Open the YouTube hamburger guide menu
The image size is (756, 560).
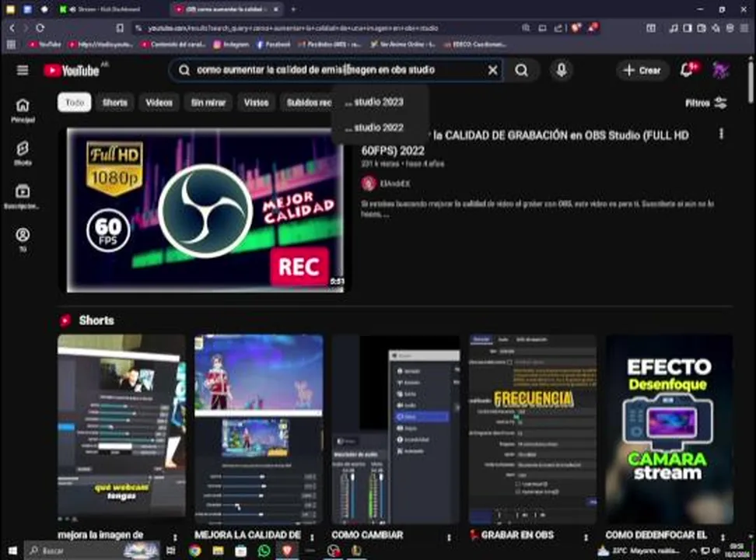23,71
